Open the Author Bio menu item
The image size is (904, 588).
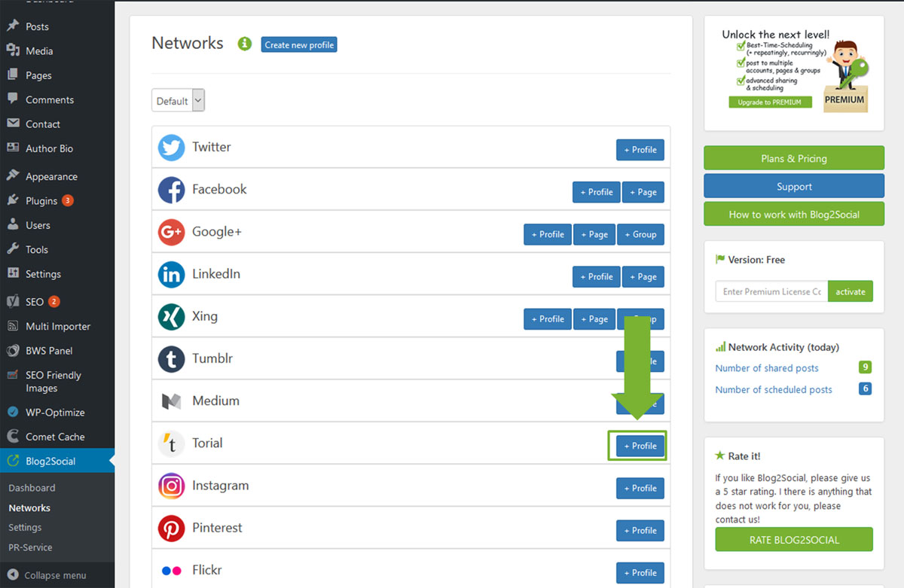(x=50, y=148)
